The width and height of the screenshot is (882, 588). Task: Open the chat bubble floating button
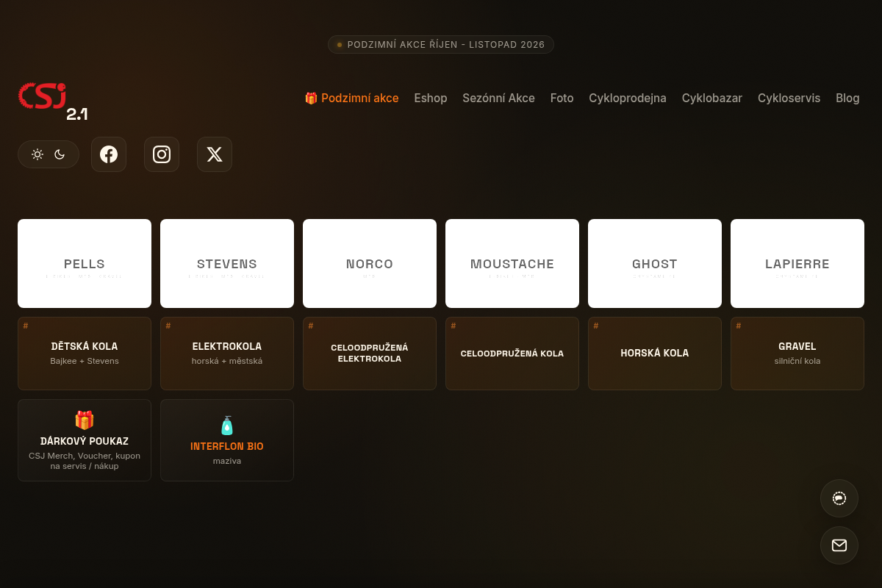click(x=839, y=498)
